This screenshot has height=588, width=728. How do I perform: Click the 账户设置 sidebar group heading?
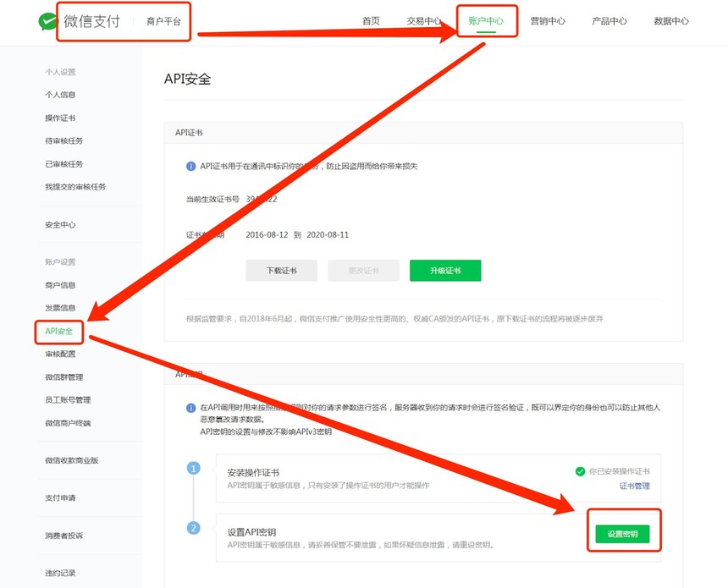tap(60, 261)
